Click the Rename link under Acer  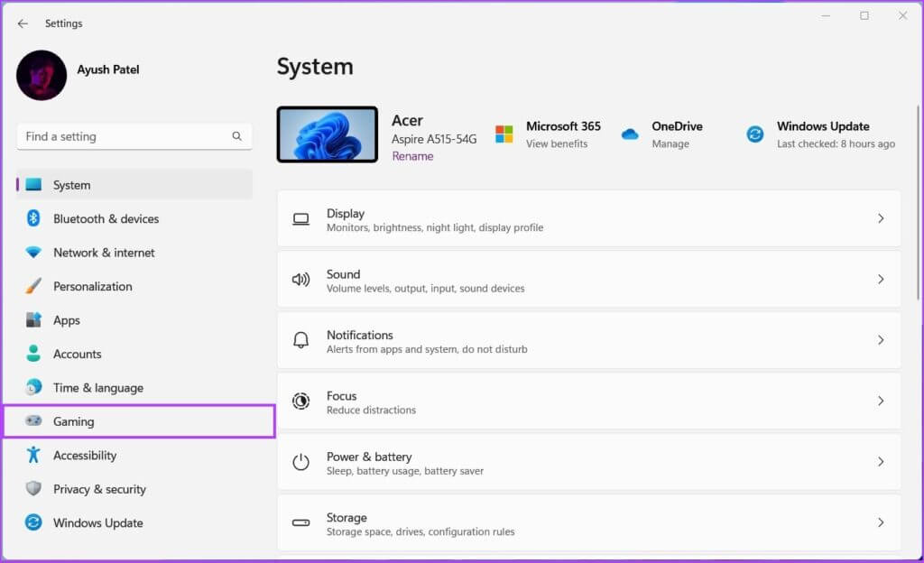tap(412, 156)
